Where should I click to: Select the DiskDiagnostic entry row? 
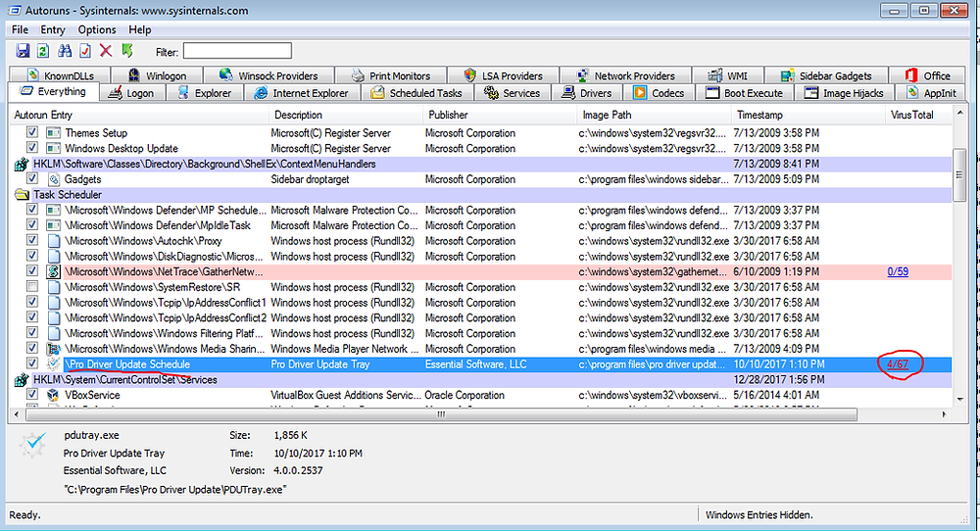pos(481,257)
